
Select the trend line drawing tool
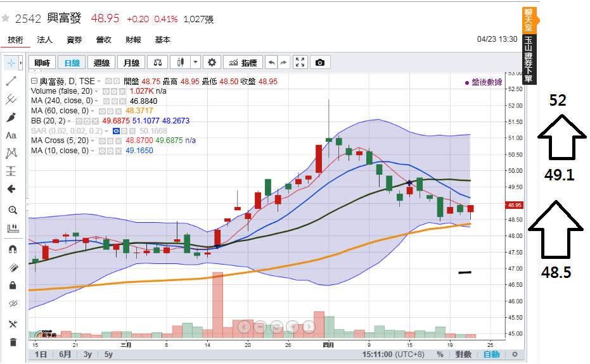pos(11,81)
